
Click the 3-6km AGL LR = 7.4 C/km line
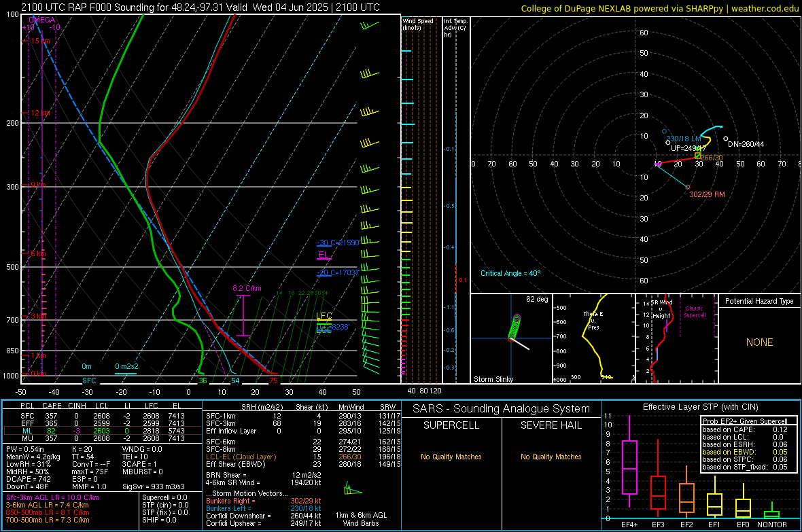coord(47,505)
